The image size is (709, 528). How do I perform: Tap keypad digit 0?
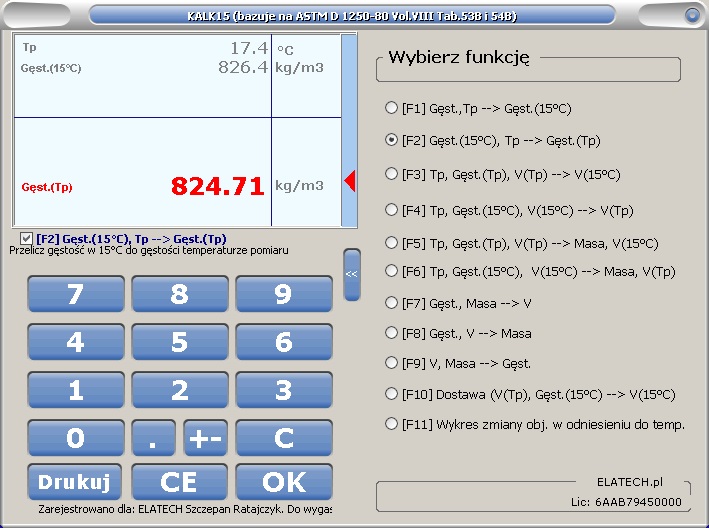76,438
